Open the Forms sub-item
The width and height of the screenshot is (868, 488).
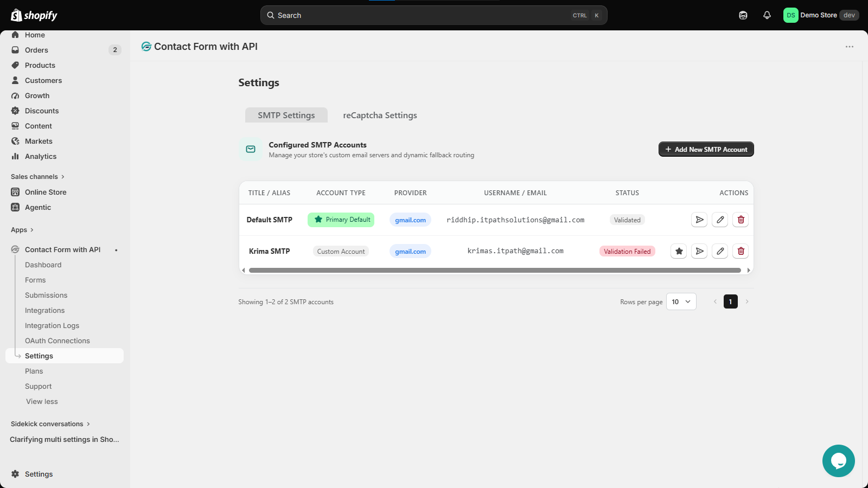(x=35, y=280)
